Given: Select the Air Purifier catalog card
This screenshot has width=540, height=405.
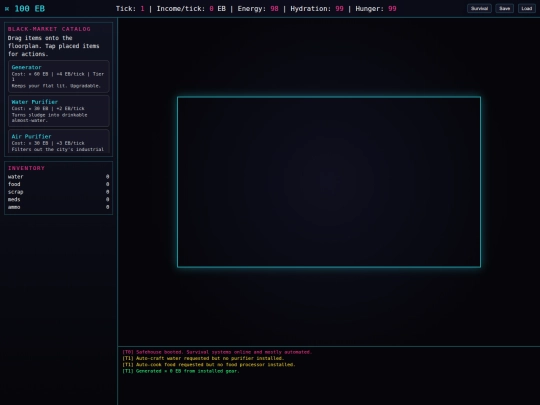Looking at the screenshot, I should pyautogui.click(x=59, y=142).
